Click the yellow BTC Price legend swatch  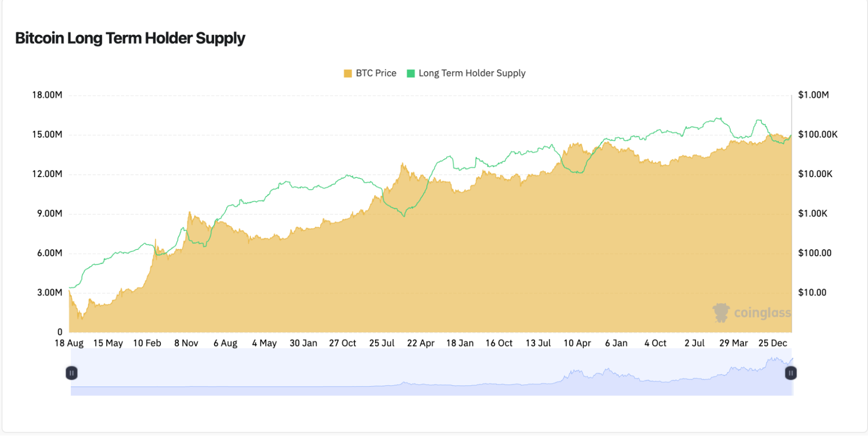pos(348,73)
